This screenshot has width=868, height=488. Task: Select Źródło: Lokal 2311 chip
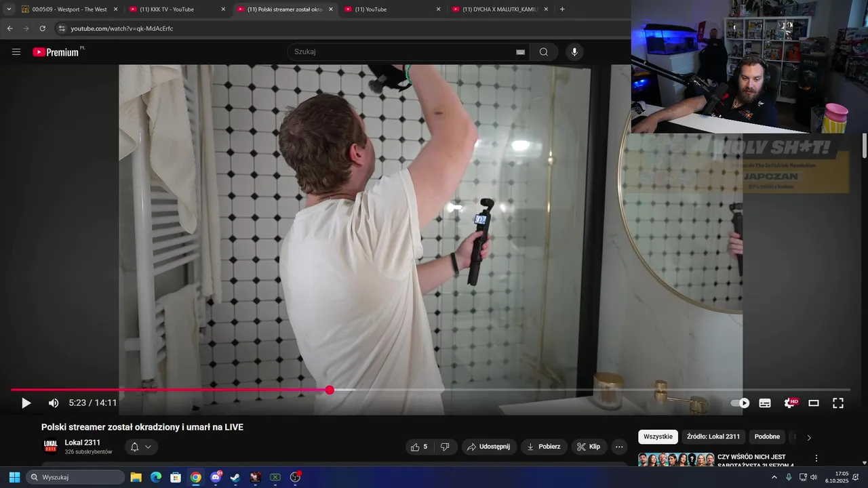pyautogui.click(x=713, y=437)
